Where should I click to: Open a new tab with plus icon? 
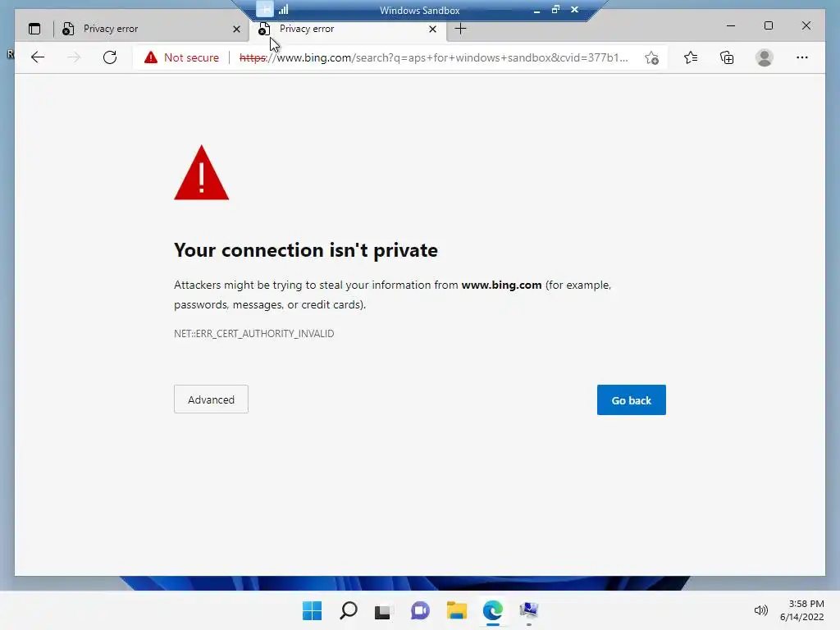click(460, 29)
